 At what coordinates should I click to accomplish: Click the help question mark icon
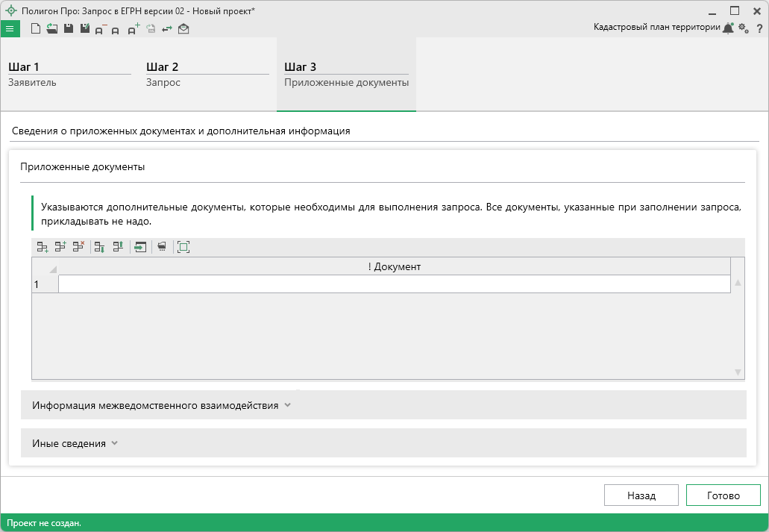click(x=759, y=28)
